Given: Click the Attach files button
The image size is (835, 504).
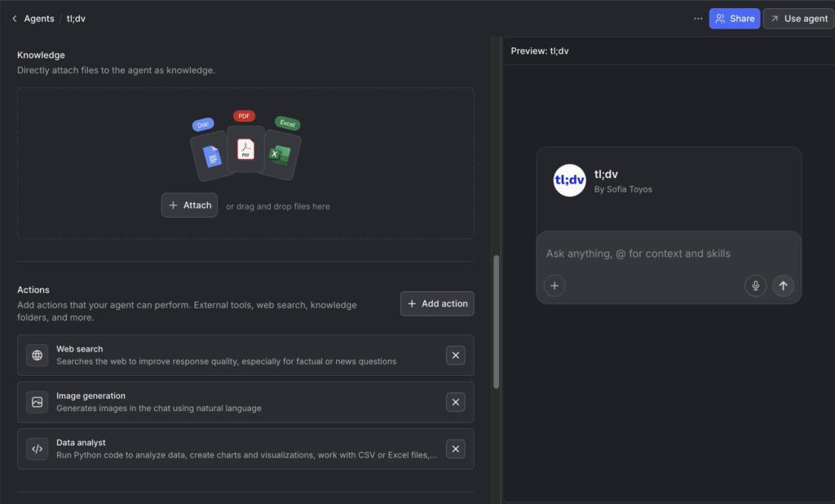Looking at the screenshot, I should 189,206.
